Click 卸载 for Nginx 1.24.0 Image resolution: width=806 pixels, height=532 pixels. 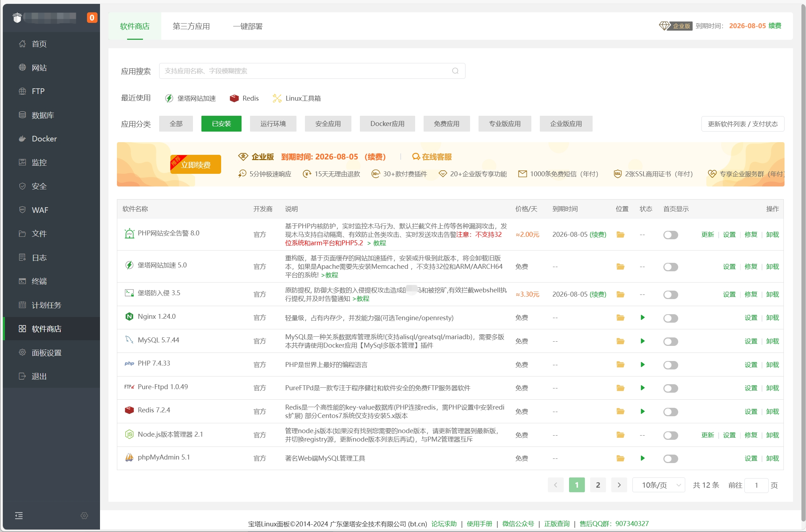[x=773, y=318]
